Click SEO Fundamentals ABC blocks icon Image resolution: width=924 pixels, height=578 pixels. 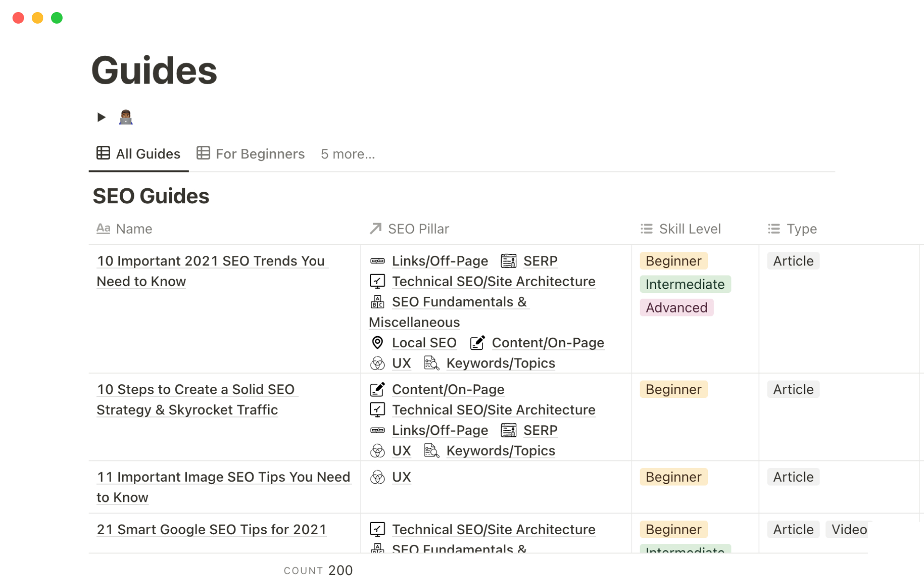tap(377, 302)
